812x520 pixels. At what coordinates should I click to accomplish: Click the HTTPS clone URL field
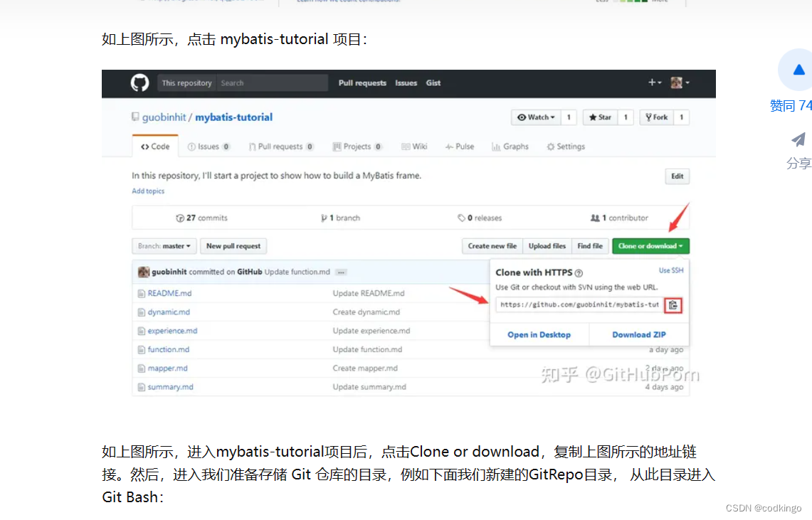point(579,304)
